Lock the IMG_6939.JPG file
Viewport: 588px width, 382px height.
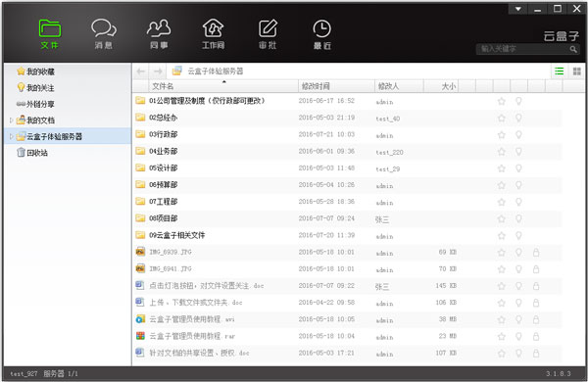click(x=536, y=253)
